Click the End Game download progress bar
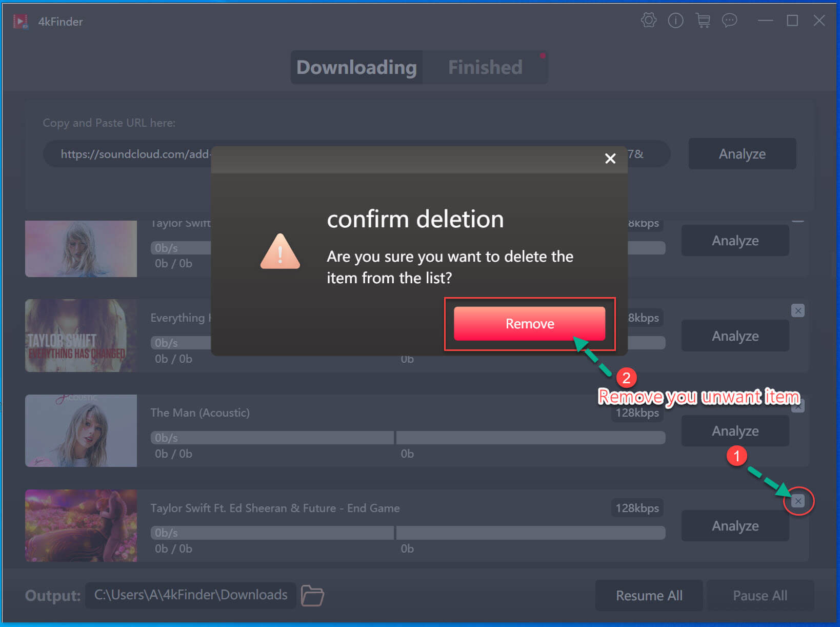 pos(407,533)
